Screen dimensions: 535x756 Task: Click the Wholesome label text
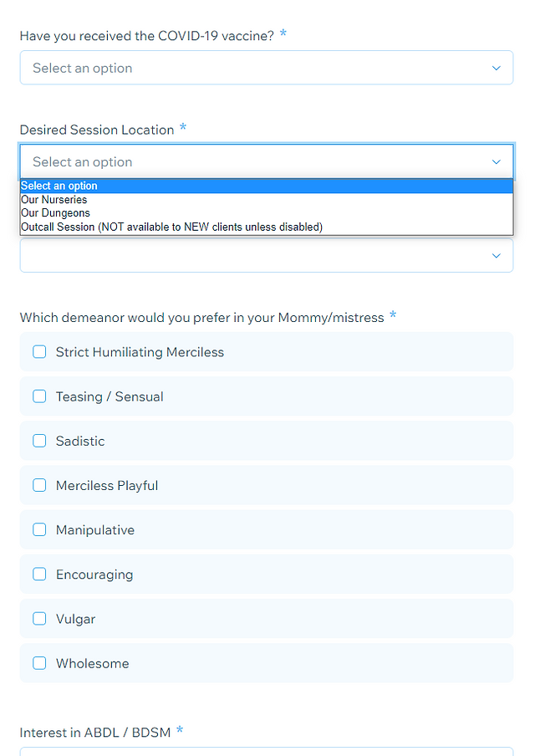click(93, 663)
